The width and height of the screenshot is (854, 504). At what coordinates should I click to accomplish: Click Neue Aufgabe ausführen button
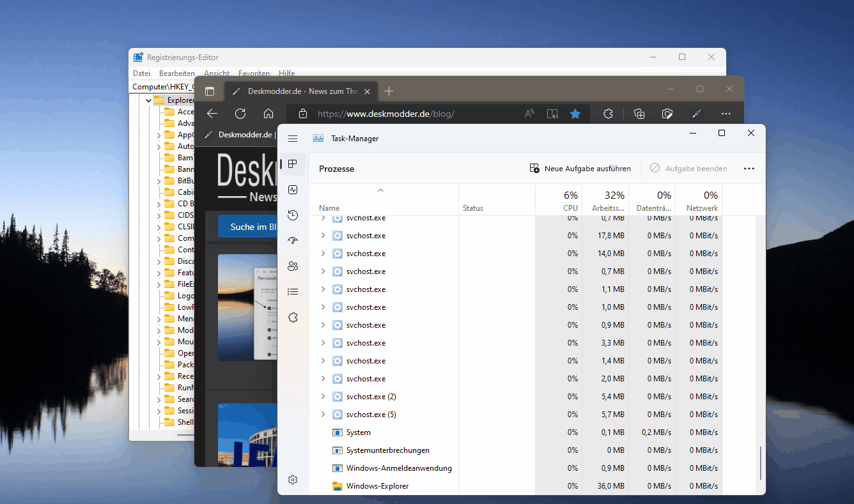pyautogui.click(x=580, y=169)
